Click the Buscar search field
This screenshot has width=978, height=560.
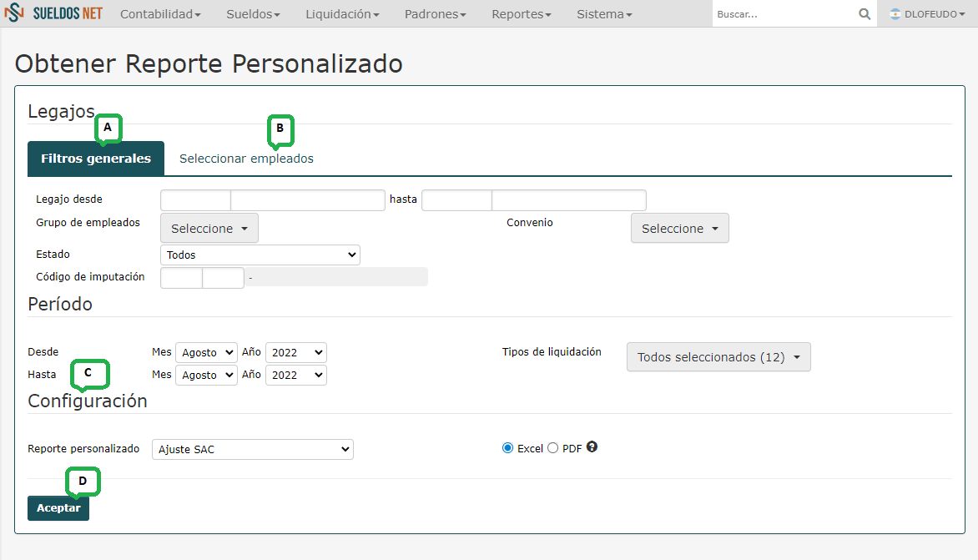[784, 14]
